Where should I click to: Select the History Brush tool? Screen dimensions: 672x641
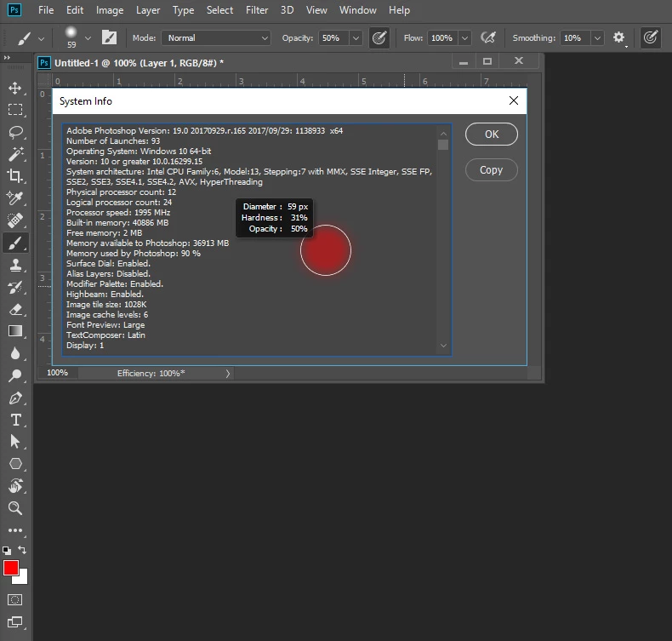[x=15, y=287]
